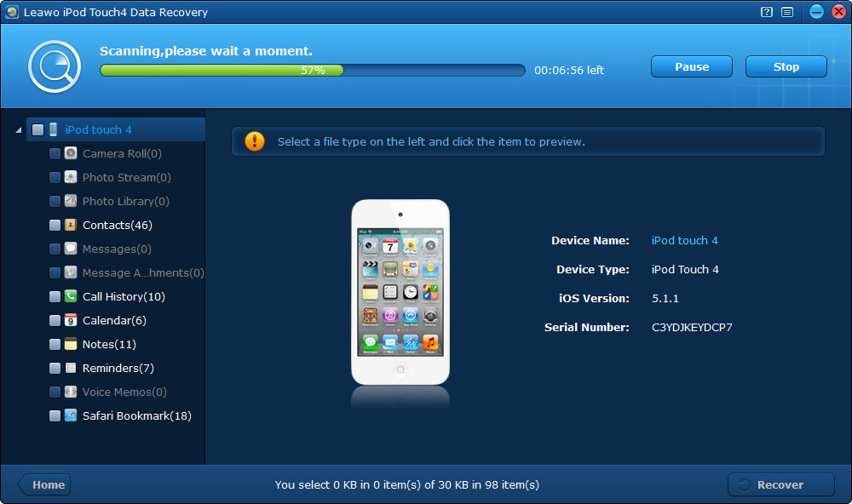Click the scanning magnifier icon
Viewport: 852px width, 504px height.
click(x=55, y=66)
